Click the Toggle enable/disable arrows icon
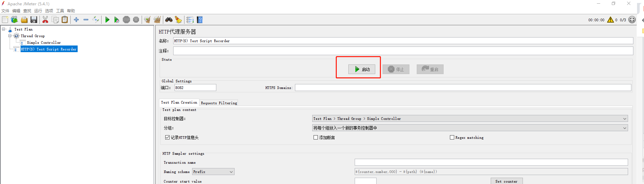644x184 pixels. 96,20
